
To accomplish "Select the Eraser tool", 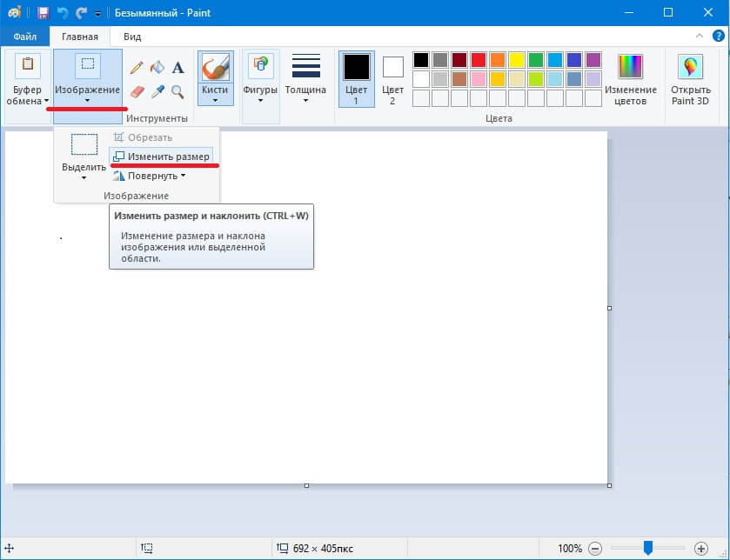I will tap(137, 91).
